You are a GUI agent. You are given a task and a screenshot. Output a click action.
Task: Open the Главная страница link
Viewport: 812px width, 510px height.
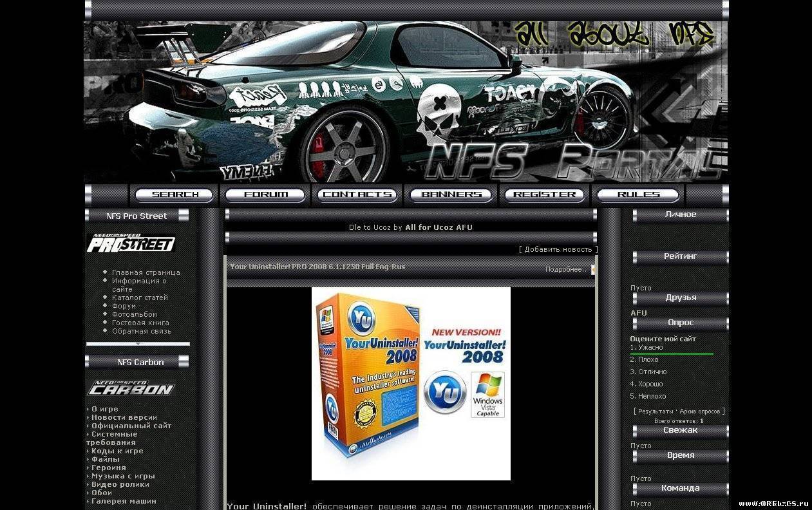tap(146, 272)
